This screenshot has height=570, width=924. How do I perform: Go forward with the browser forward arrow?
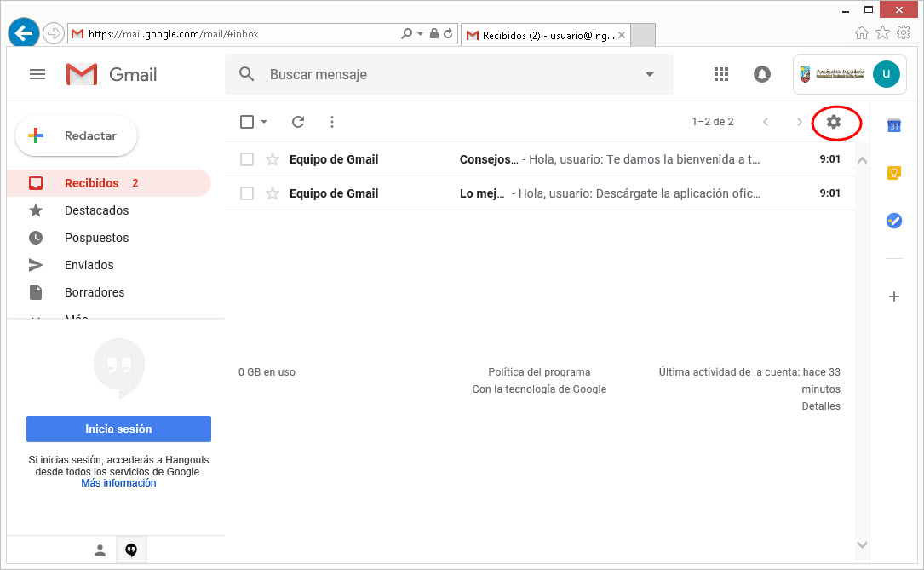[x=54, y=33]
